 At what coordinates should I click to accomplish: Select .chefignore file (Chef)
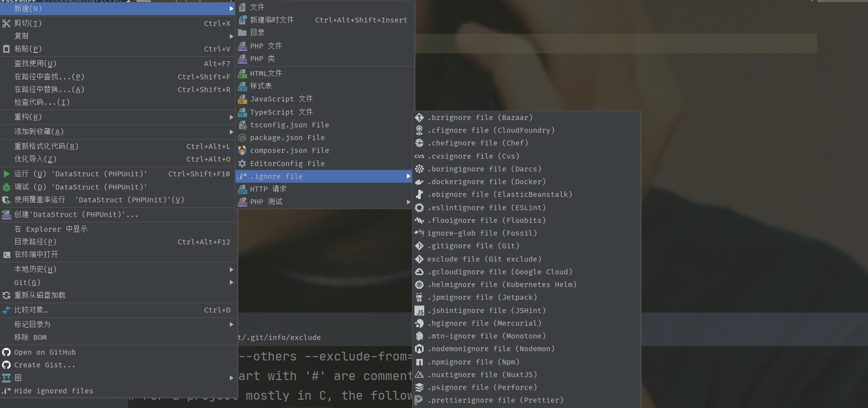[527, 143]
